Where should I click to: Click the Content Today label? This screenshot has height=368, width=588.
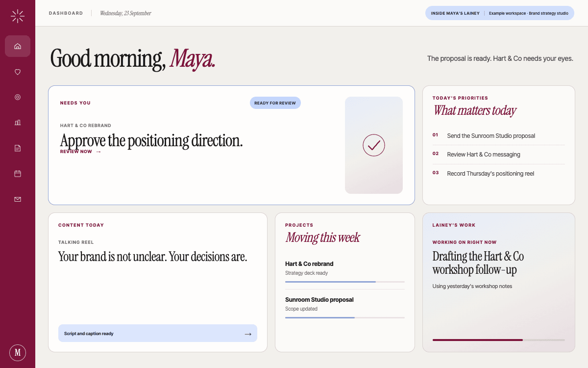click(x=81, y=225)
